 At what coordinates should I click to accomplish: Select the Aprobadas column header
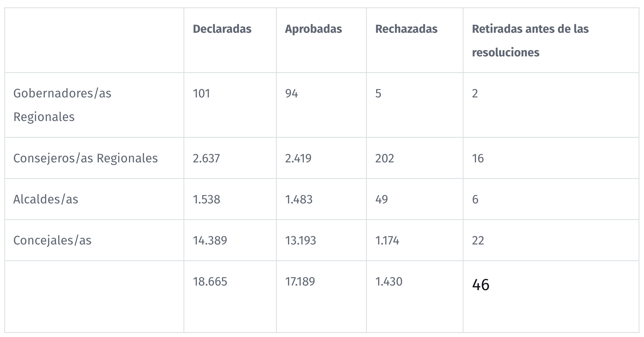coord(313,29)
